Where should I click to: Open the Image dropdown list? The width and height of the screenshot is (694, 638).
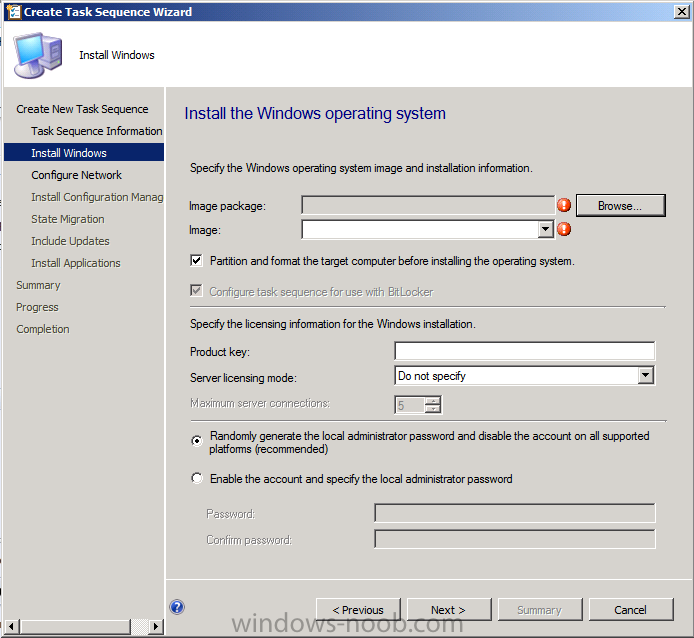coord(545,229)
